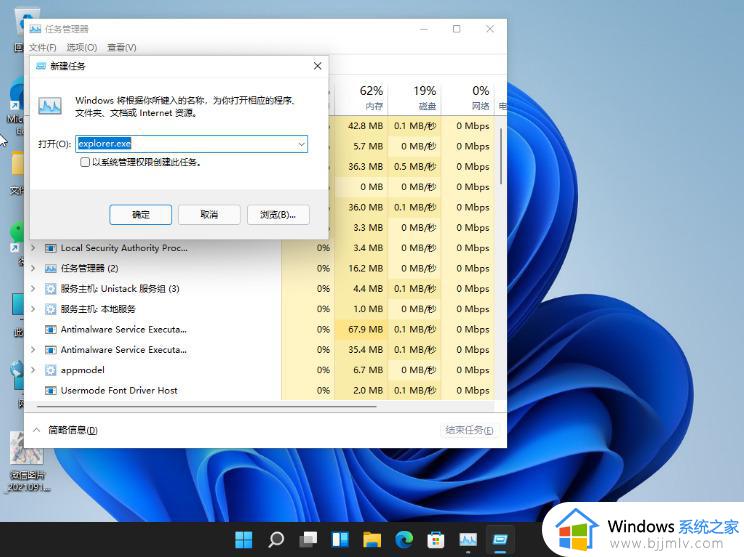Click Usermode Font Driver Host icon

[51, 390]
